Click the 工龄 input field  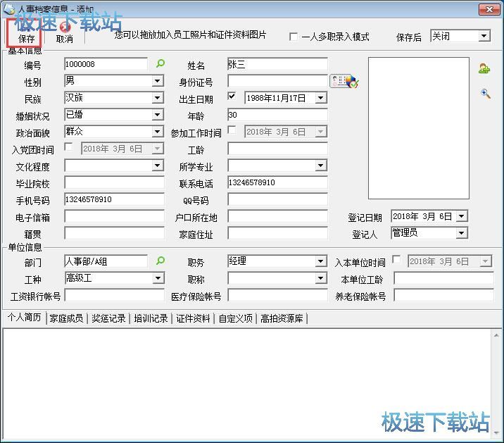(277, 149)
